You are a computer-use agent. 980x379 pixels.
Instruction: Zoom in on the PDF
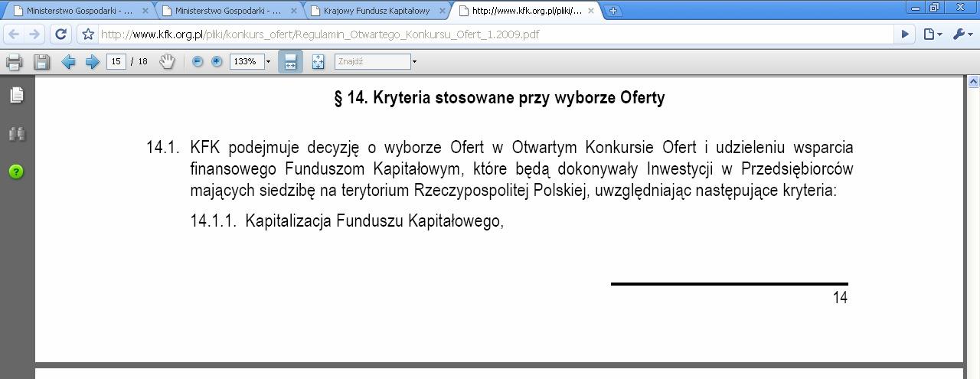pyautogui.click(x=217, y=62)
